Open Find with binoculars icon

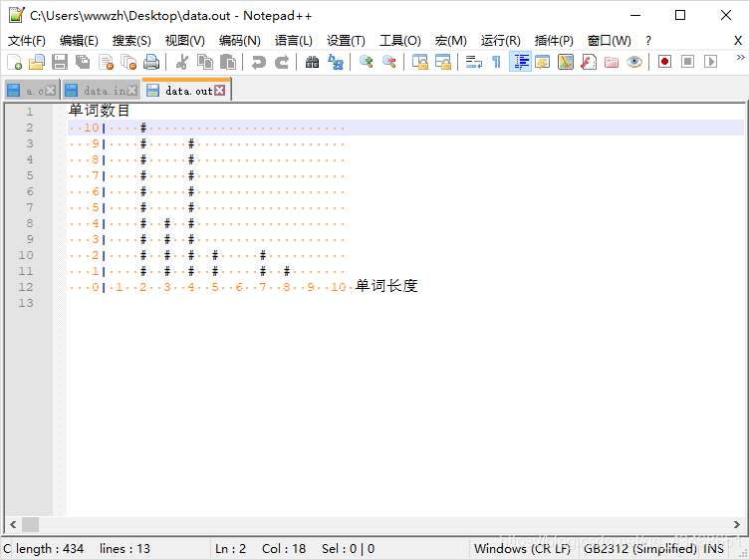pyautogui.click(x=313, y=62)
